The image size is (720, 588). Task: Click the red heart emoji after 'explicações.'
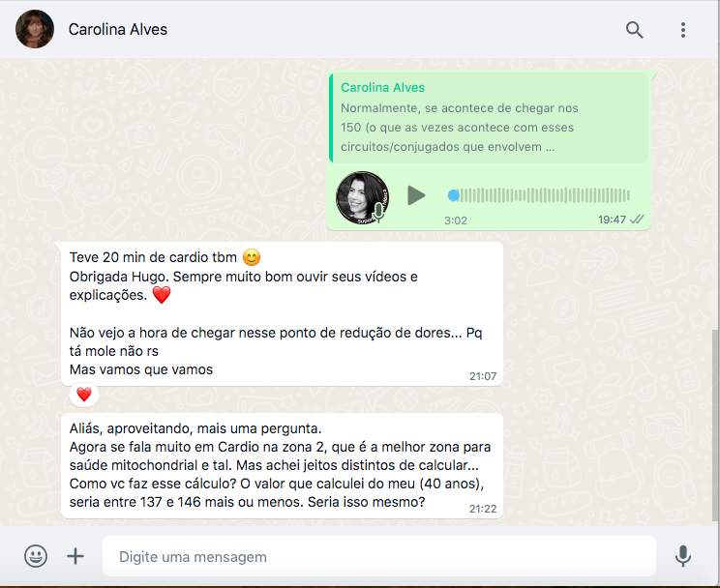pos(162,295)
